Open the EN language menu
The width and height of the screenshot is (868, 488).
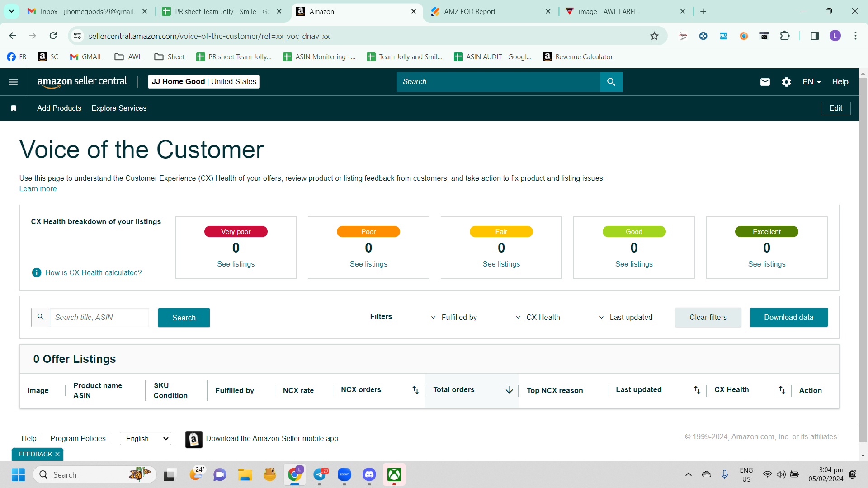click(x=811, y=82)
